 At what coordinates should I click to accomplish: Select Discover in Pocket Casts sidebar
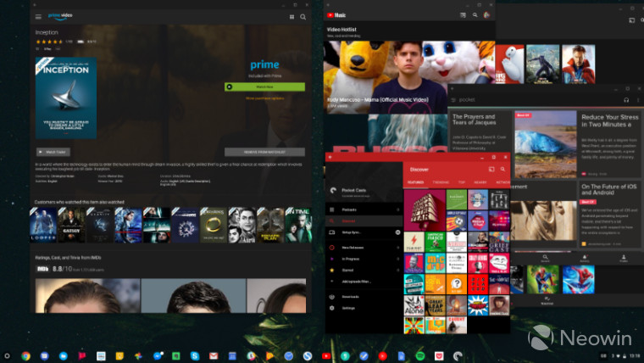pos(364,221)
